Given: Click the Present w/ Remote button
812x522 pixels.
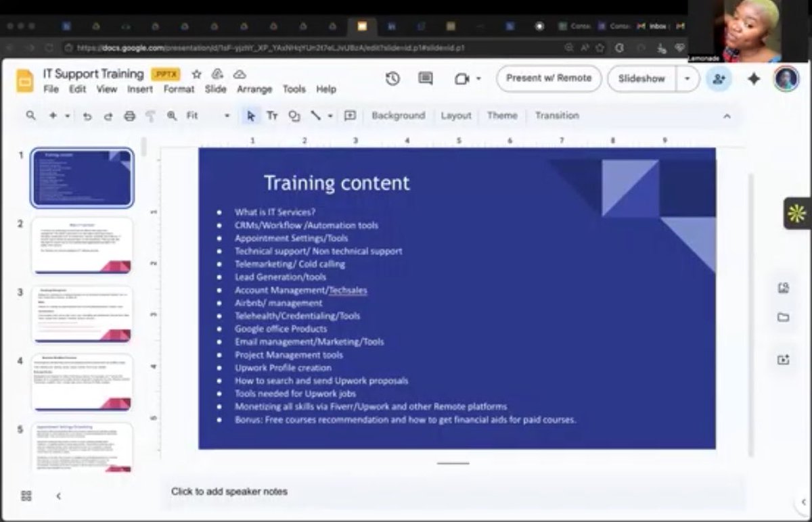Looking at the screenshot, I should point(549,78).
